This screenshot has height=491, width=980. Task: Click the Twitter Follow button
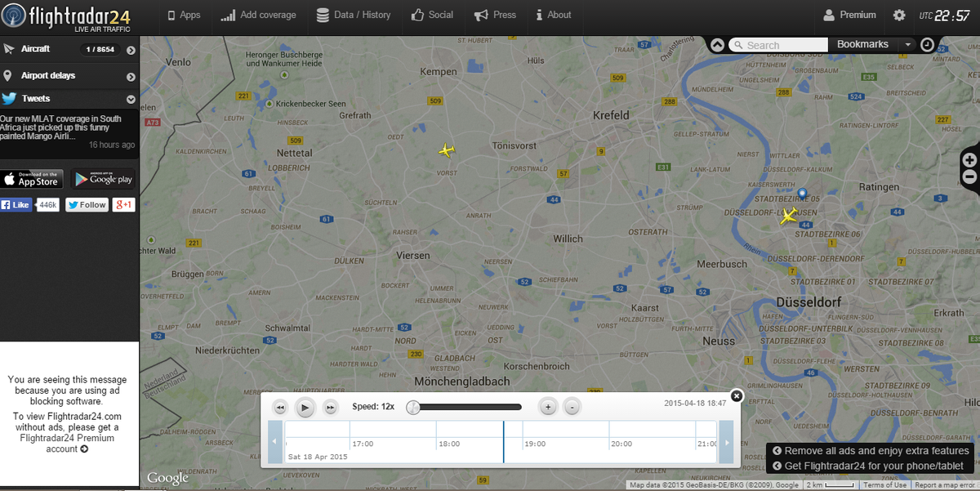click(x=87, y=205)
